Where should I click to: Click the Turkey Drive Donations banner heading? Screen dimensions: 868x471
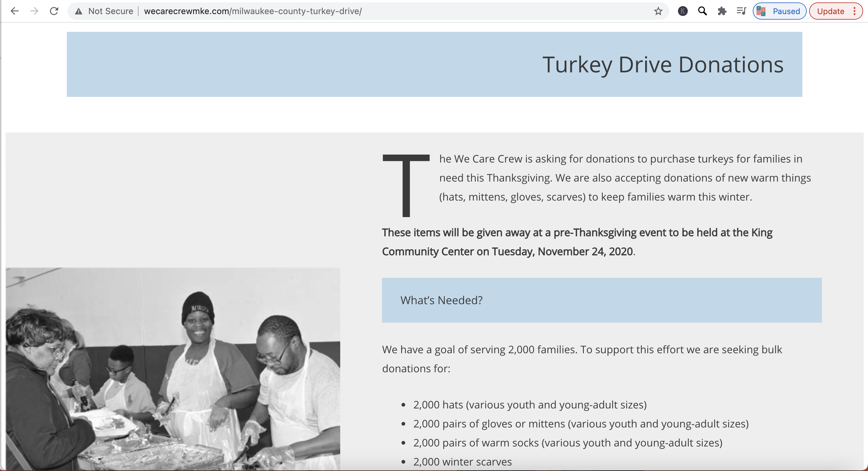(x=662, y=64)
